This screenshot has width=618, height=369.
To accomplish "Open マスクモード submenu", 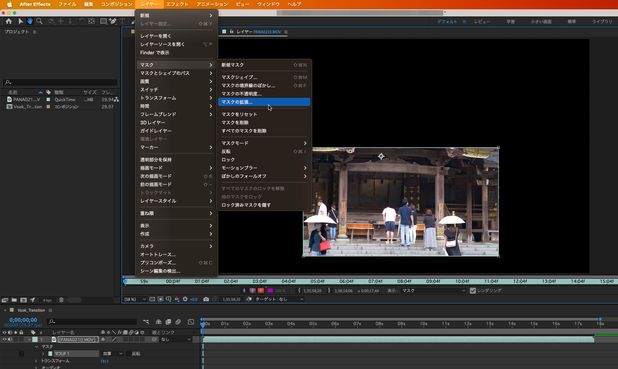I will (264, 143).
